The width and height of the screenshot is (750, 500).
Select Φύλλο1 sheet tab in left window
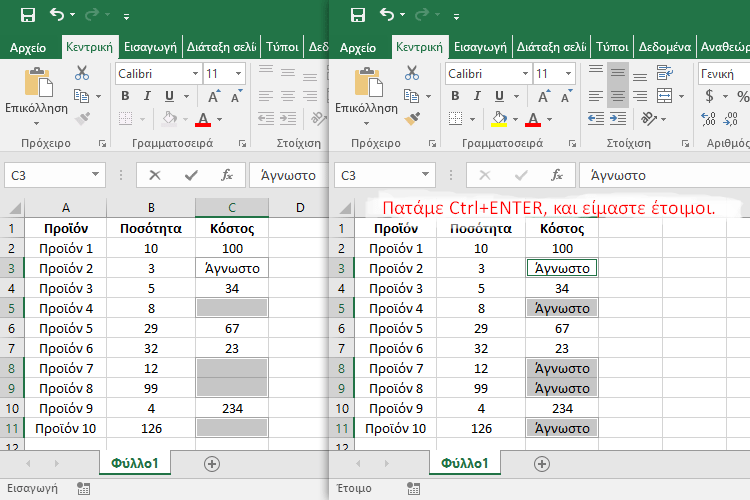135,463
